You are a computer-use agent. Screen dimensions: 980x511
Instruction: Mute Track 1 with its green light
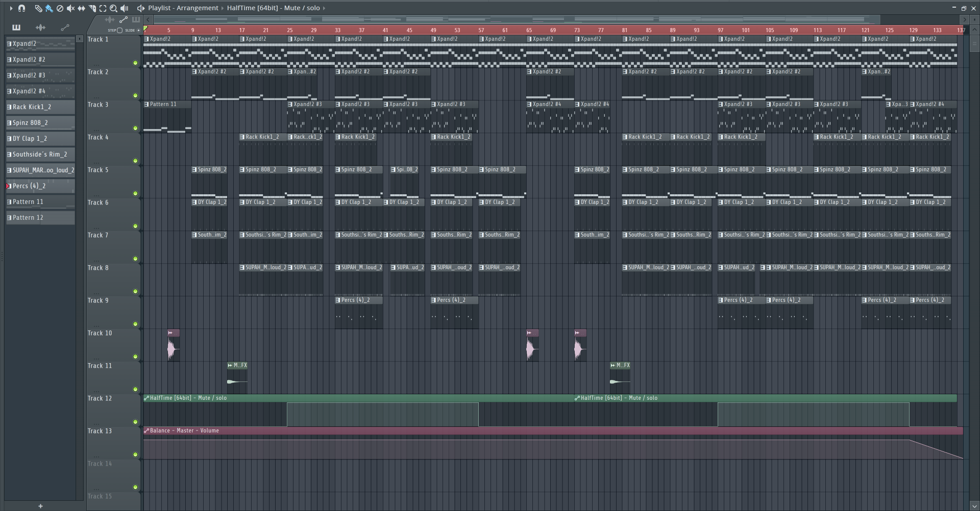(x=135, y=63)
